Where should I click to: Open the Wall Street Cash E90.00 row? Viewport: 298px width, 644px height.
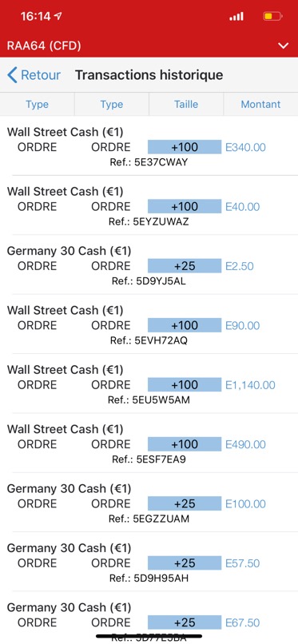click(x=149, y=324)
